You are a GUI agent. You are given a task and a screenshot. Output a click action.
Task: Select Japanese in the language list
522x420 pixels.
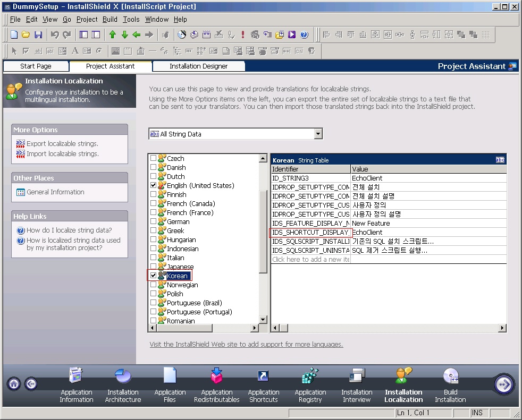tap(180, 267)
